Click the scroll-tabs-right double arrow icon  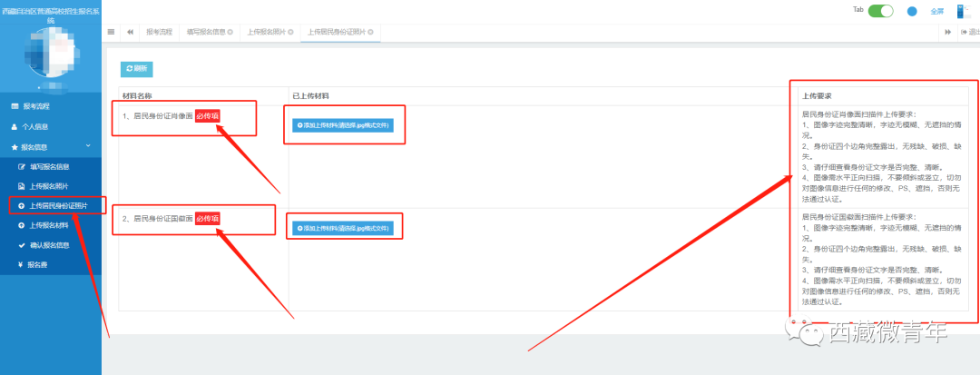coord(948,32)
